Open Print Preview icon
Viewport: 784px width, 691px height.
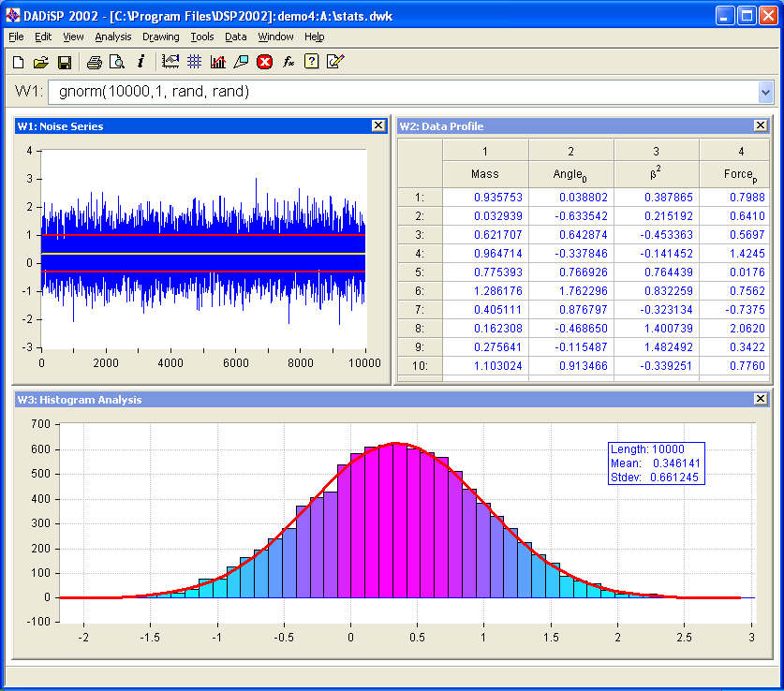[117, 62]
